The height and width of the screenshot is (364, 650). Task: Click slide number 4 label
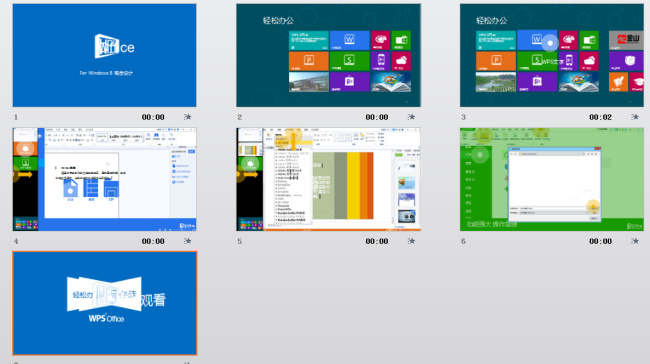(16, 241)
